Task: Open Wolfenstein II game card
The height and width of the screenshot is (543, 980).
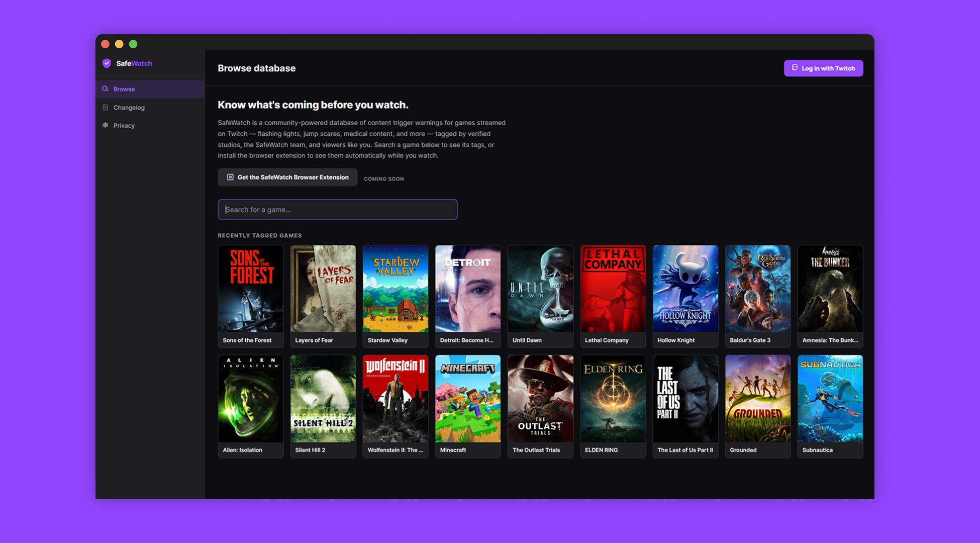Action: pos(395,406)
